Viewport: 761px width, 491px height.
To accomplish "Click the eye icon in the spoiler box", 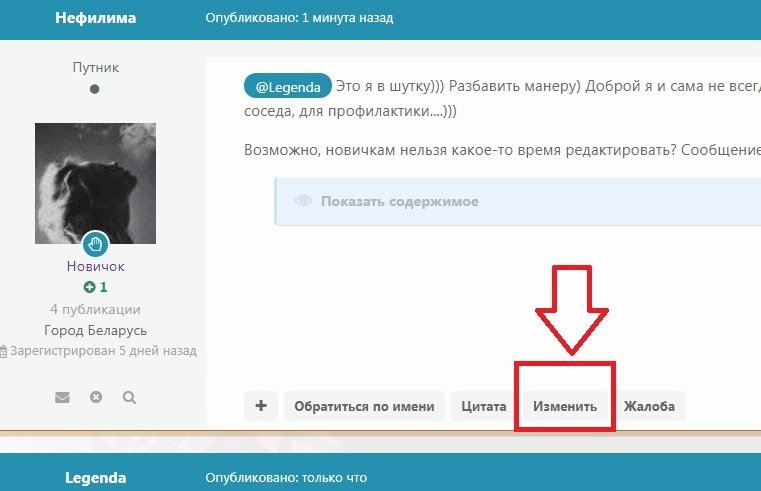I will click(304, 201).
